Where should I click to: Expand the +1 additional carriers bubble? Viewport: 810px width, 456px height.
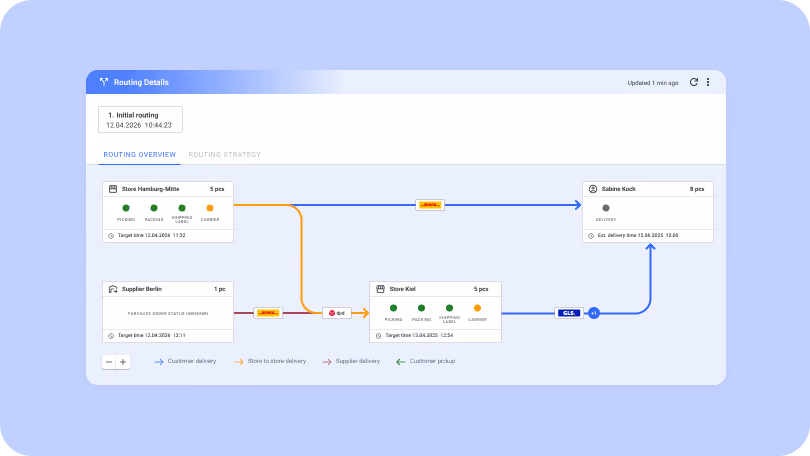594,313
